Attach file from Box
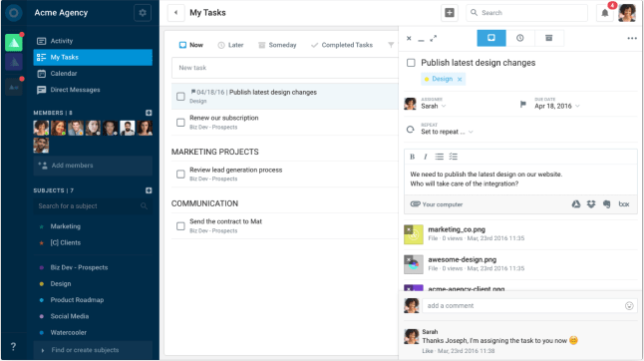Image resolution: width=644 pixels, height=361 pixels. (x=624, y=204)
